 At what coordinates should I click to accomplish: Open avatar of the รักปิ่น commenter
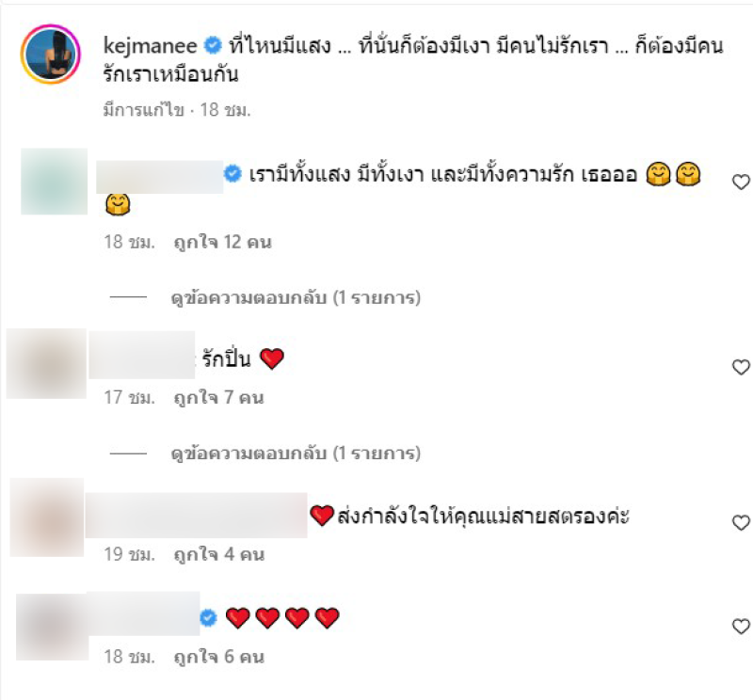pos(46,363)
